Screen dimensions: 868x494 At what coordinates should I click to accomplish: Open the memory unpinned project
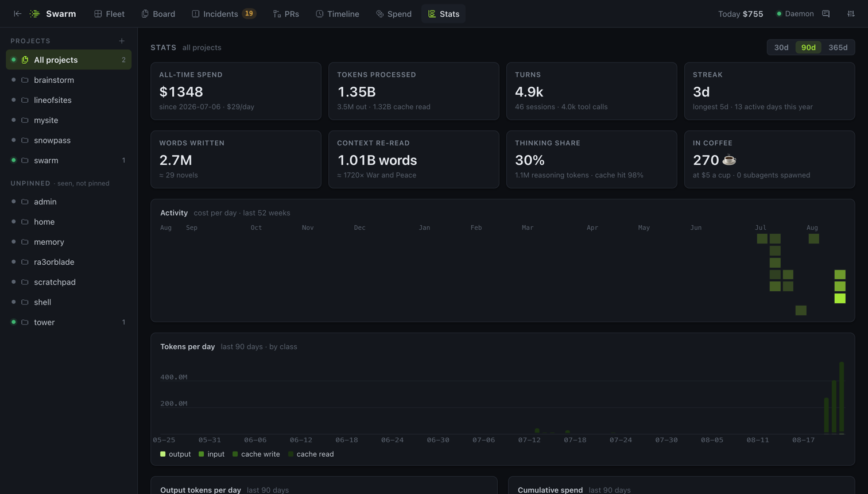coord(69,242)
